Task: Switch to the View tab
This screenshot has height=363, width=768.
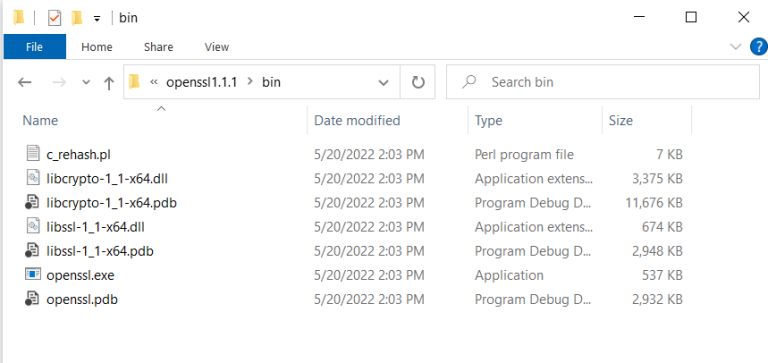Action: coord(216,47)
